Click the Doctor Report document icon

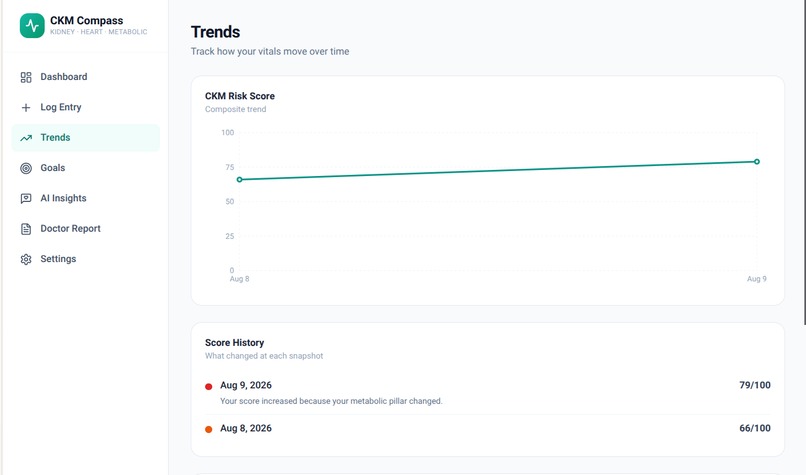click(26, 229)
